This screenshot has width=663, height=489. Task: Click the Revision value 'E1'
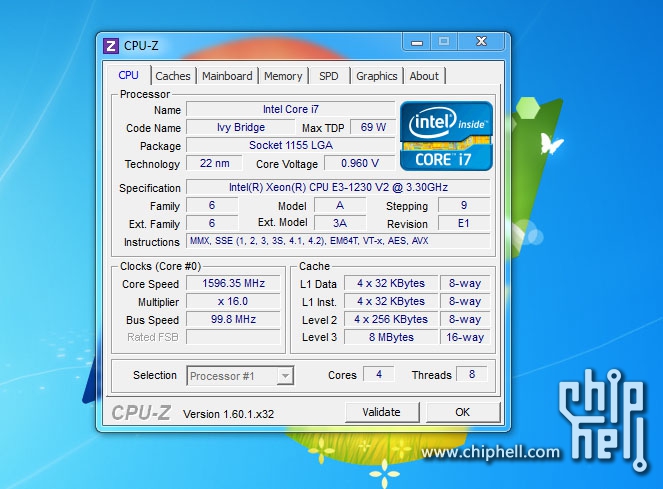[464, 223]
